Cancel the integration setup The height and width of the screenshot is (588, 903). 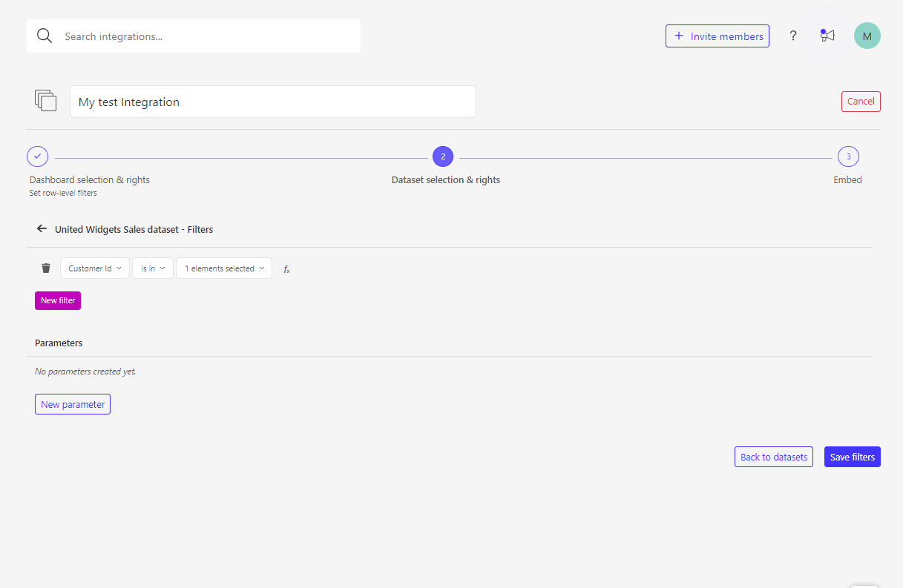click(861, 102)
